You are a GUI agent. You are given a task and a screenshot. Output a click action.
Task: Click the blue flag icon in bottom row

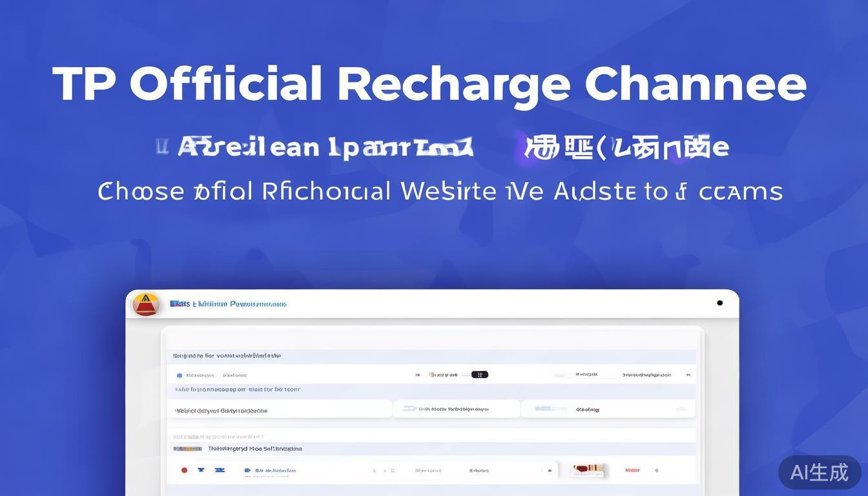pos(220,470)
